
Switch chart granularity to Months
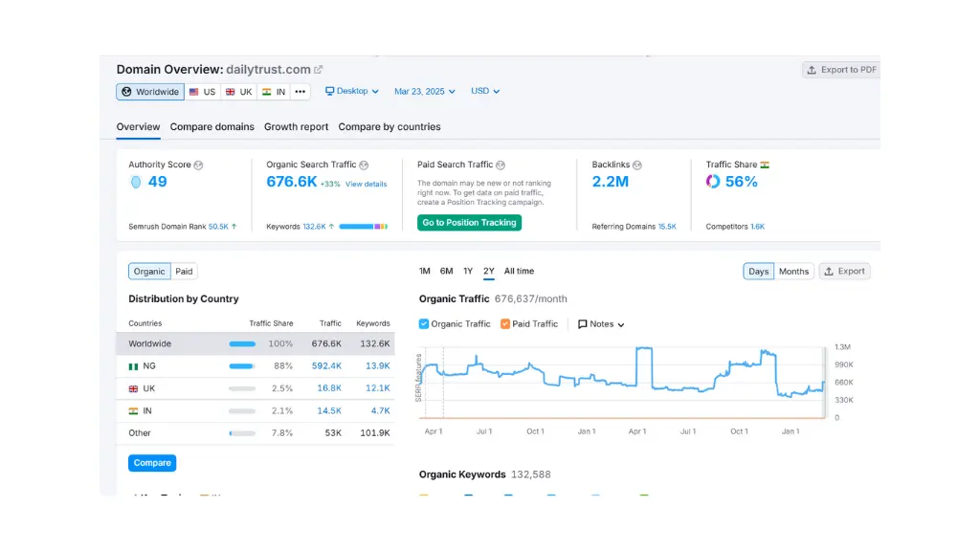[793, 271]
